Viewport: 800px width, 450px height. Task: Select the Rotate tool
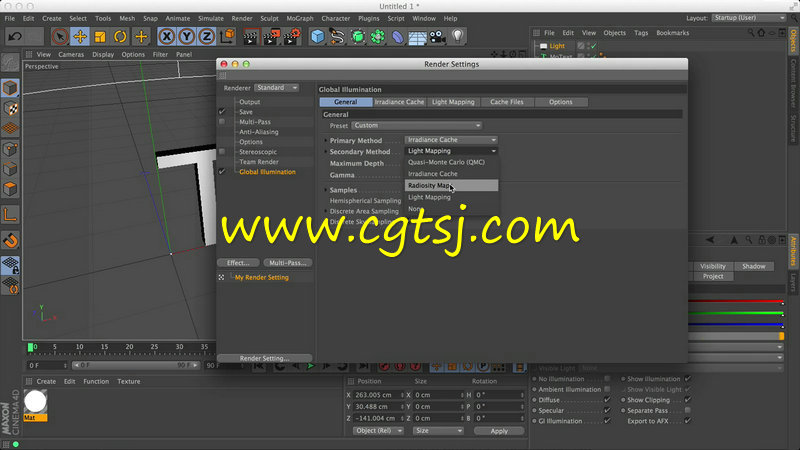pos(120,36)
